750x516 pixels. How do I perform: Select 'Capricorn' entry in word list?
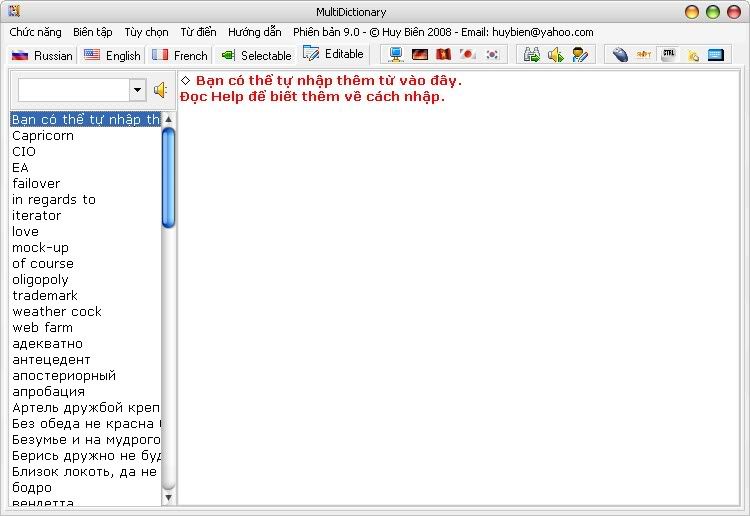pyautogui.click(x=43, y=136)
